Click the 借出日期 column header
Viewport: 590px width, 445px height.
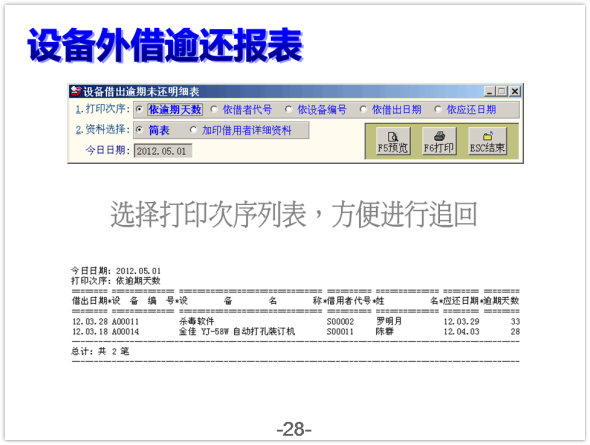pos(90,301)
